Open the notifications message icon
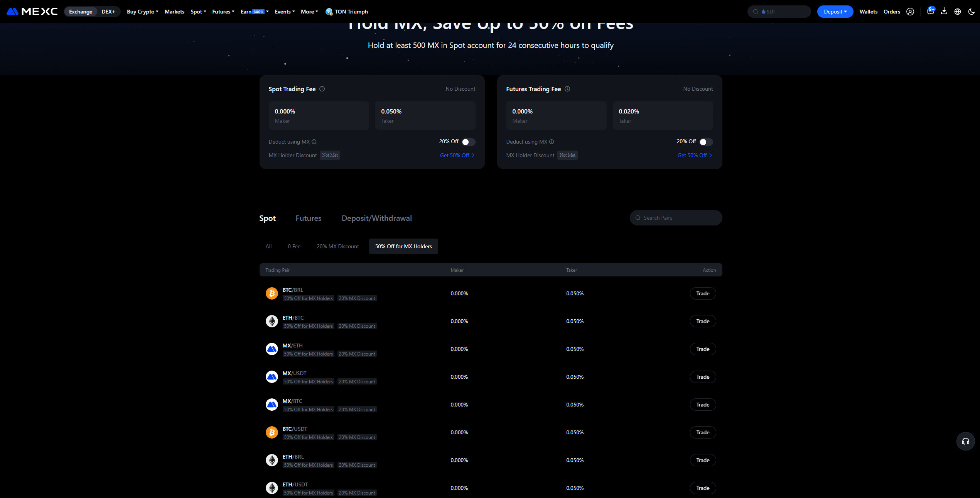980x498 pixels. point(930,12)
